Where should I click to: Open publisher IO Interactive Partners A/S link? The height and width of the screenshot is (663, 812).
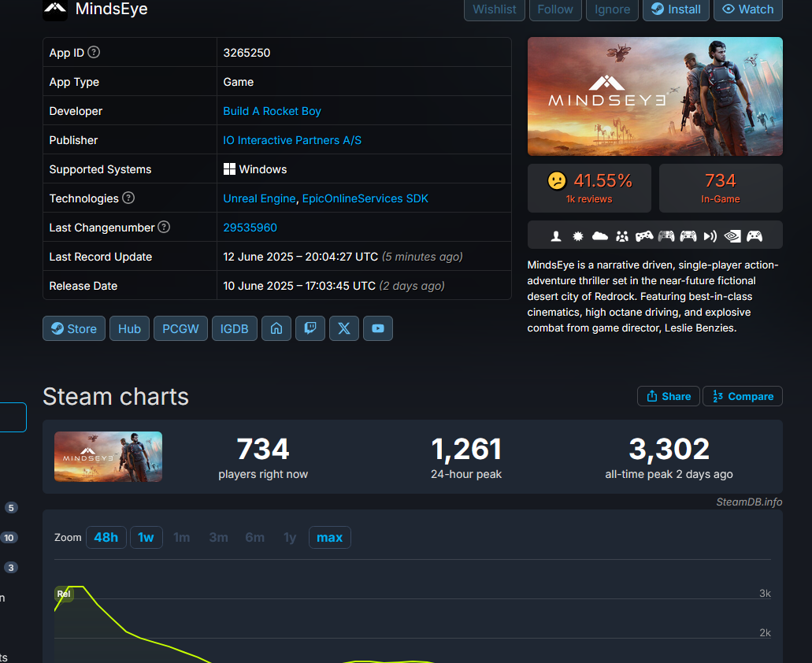(x=292, y=140)
